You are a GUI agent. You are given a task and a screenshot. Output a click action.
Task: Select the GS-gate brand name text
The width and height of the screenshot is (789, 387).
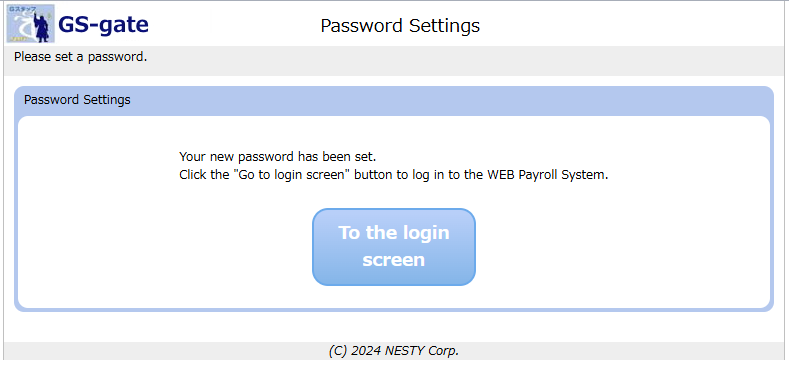click(x=103, y=25)
